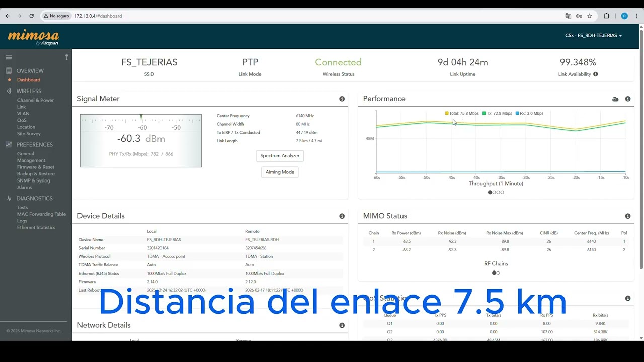Open Channel & Power in the sidebar

pos(35,100)
